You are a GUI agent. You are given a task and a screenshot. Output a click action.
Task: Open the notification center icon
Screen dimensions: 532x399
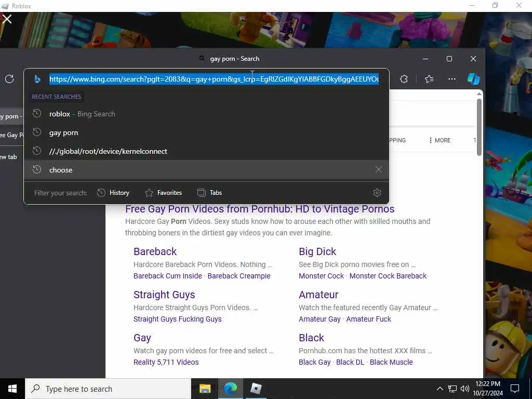coord(515,389)
